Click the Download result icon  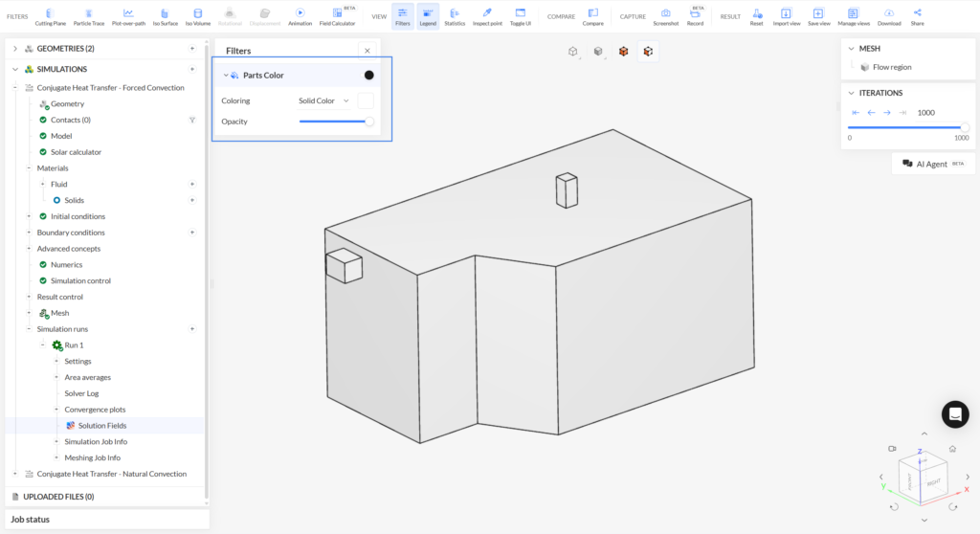pos(889,17)
